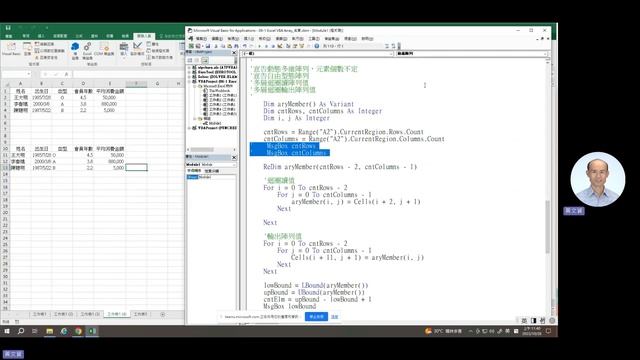Image resolution: width=640 pixels, height=360 pixels.
Task: Open the VBA Insert menu
Action: pyautogui.click(x=249, y=38)
